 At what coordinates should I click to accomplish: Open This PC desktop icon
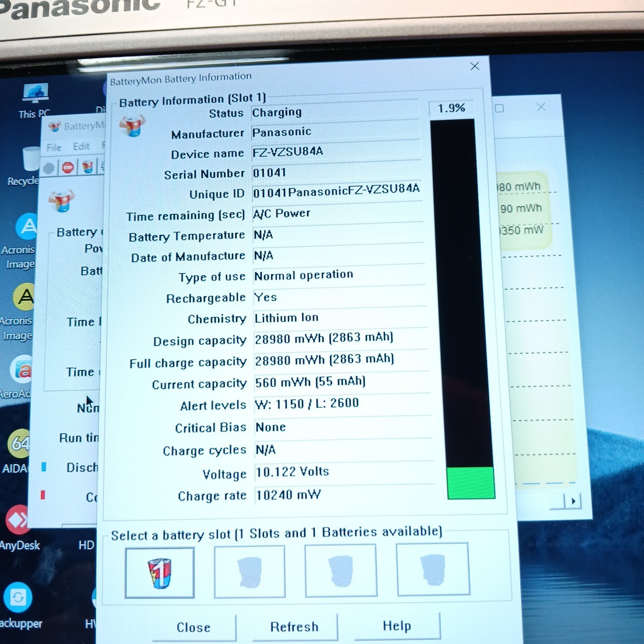coord(35,101)
